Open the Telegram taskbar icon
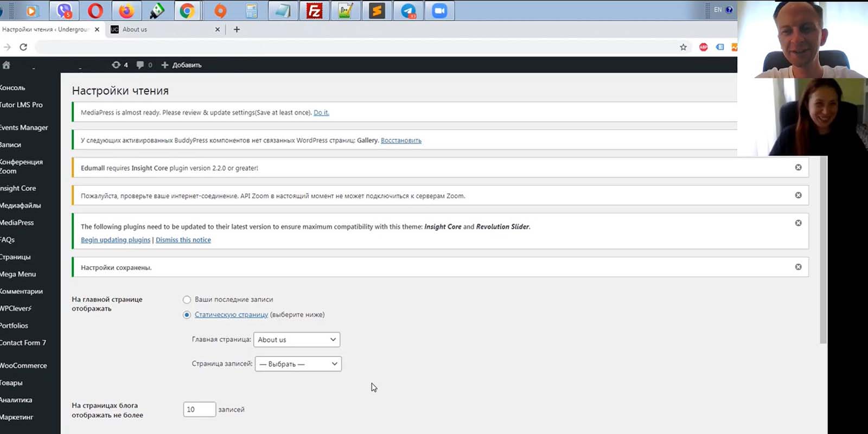Screen dimensions: 868x434 tap(409, 10)
